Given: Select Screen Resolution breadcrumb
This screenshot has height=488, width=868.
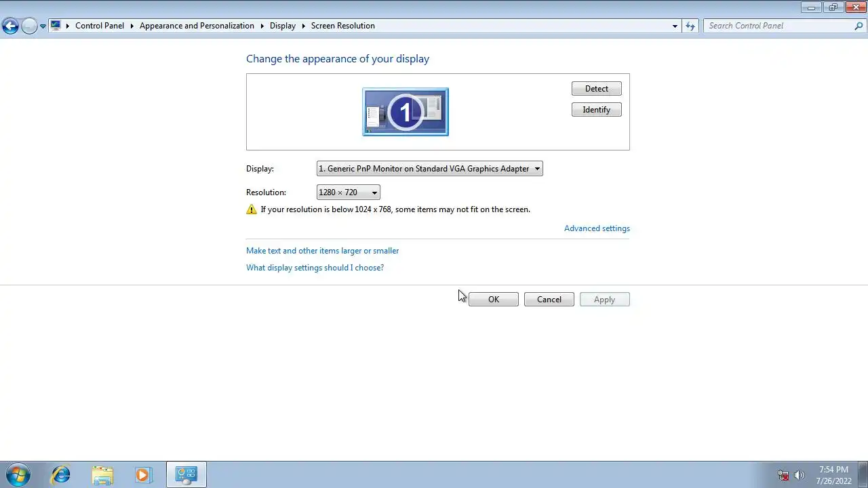Looking at the screenshot, I should point(343,26).
